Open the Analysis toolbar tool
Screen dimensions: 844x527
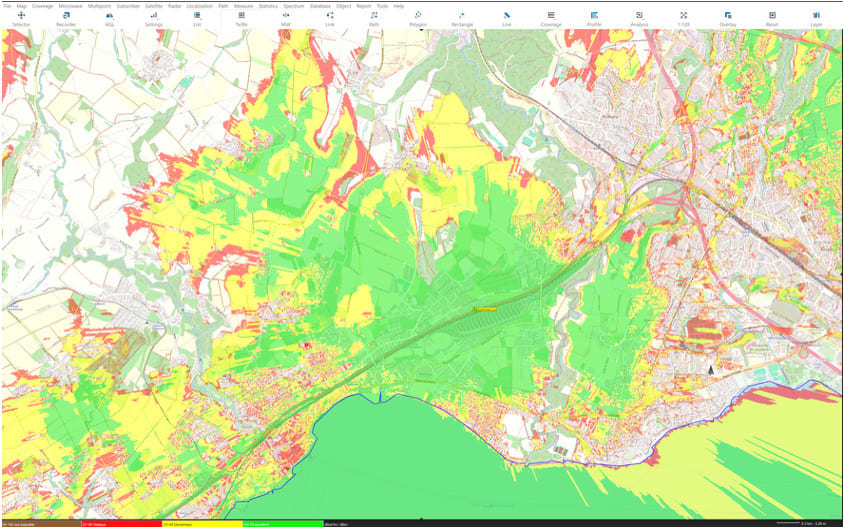pyautogui.click(x=639, y=18)
